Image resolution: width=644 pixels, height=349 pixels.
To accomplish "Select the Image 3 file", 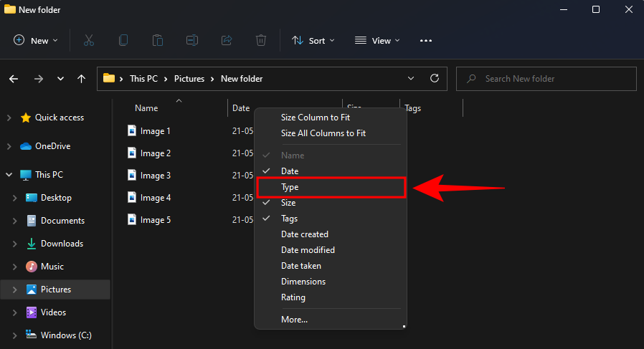I will pos(155,176).
